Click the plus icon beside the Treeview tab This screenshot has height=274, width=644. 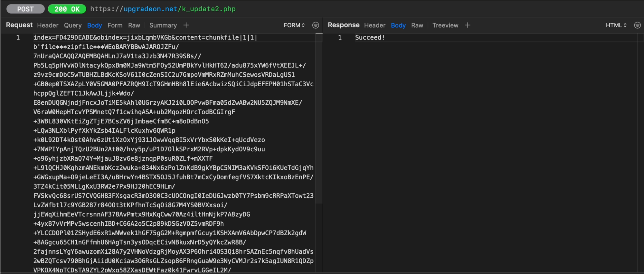pos(468,25)
